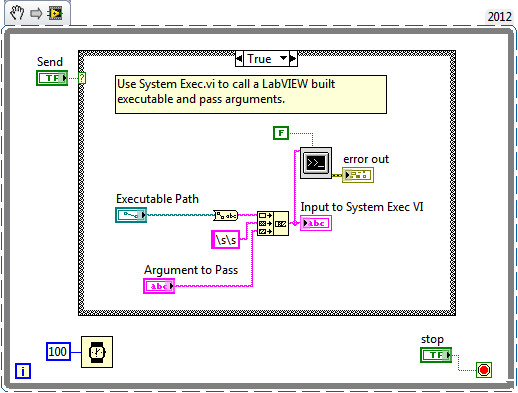518x393 pixels.
Task: Click the Input to System Exec VI label
Action: (x=362, y=207)
